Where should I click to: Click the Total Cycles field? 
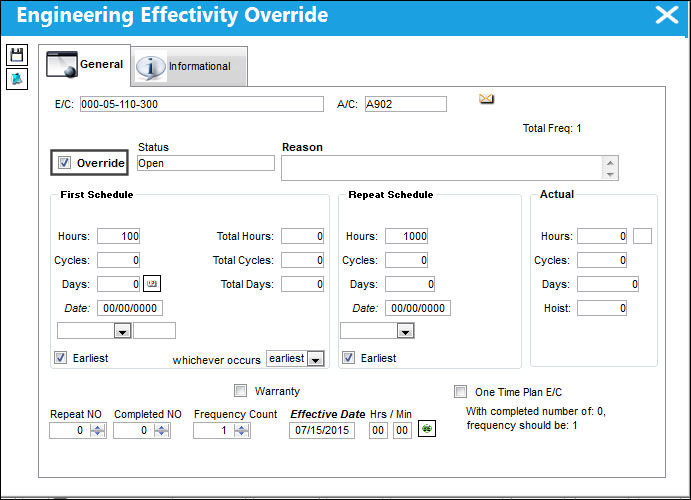tap(302, 260)
